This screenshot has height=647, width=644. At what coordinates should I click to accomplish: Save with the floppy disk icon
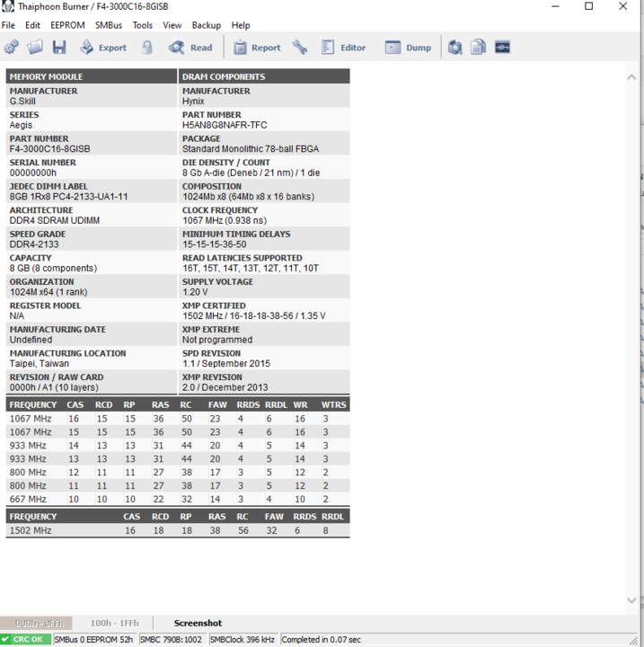tap(59, 48)
